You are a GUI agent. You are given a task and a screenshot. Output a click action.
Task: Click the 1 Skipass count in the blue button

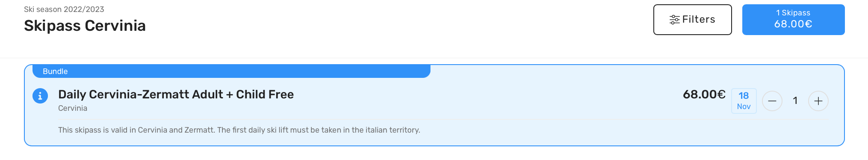tap(793, 13)
